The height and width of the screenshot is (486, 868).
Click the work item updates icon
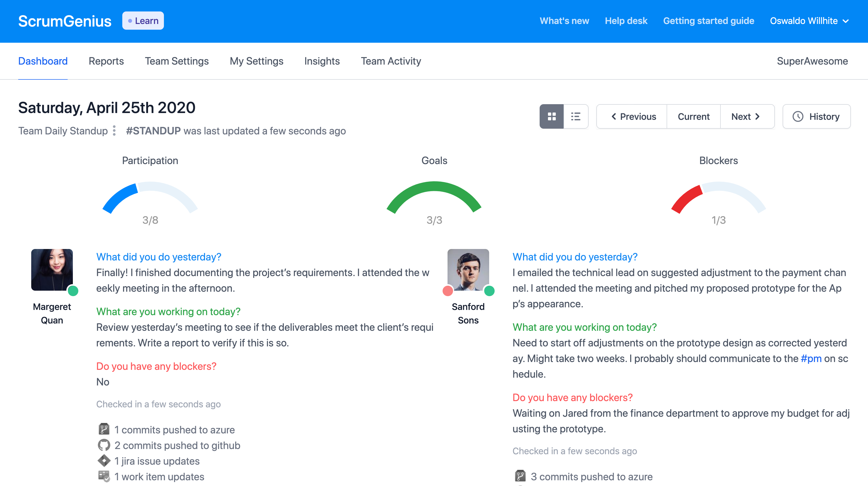(x=104, y=476)
